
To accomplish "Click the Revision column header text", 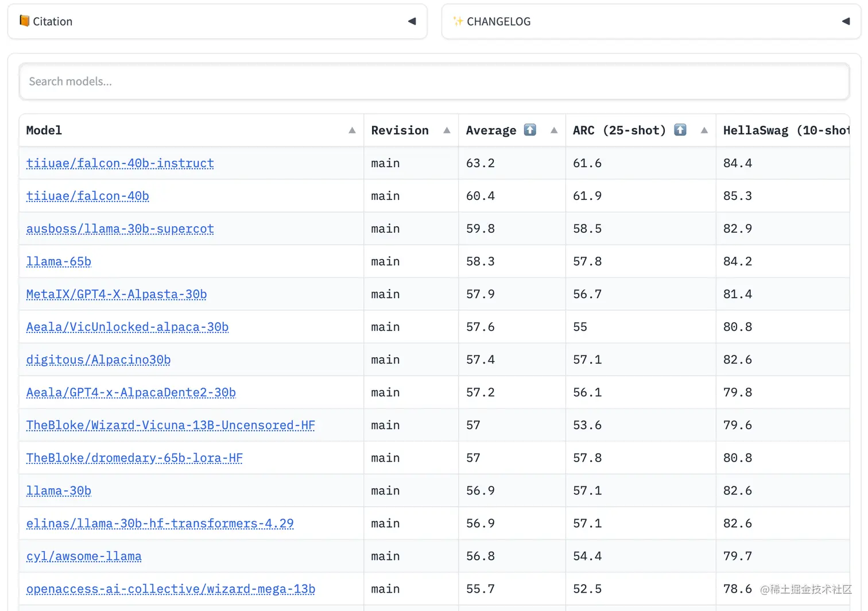I will pos(400,130).
